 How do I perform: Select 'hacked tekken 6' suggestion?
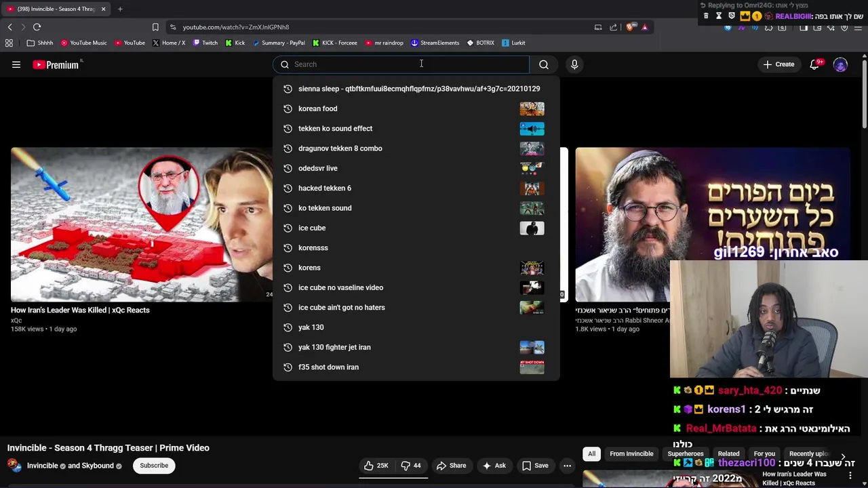click(416, 188)
